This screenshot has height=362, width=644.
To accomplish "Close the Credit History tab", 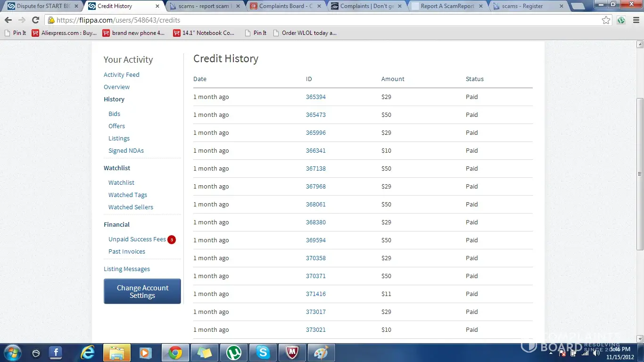I will pos(157,6).
